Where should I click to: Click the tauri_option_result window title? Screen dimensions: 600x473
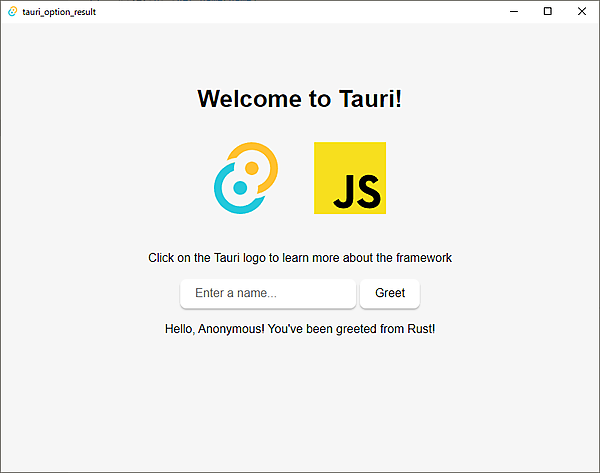coord(59,12)
